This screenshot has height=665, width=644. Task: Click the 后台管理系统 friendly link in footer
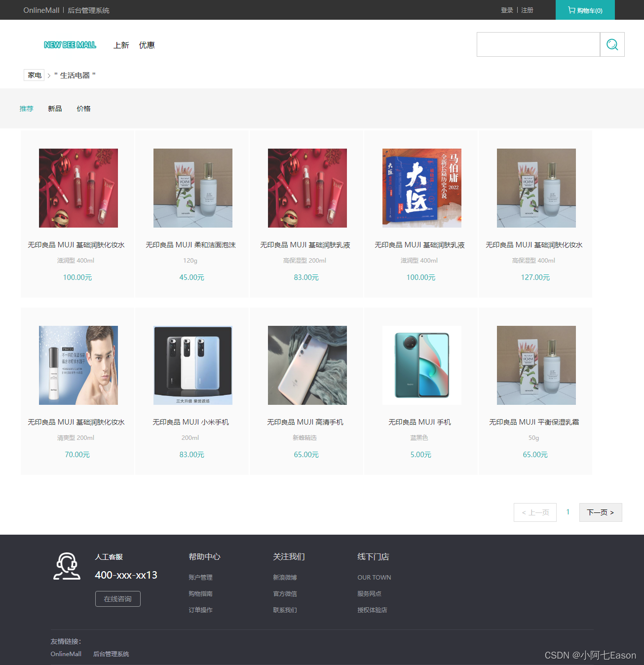(x=112, y=654)
